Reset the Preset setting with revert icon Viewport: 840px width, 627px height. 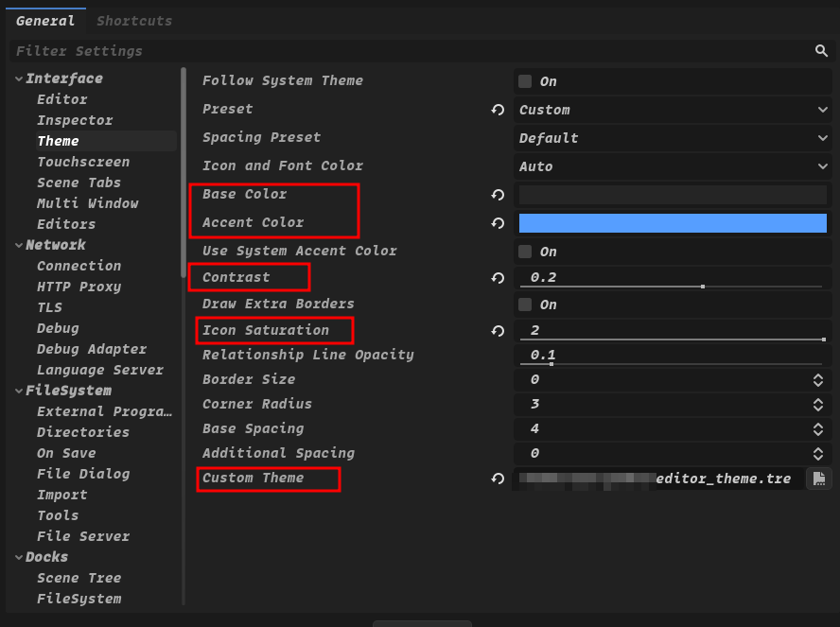point(498,110)
